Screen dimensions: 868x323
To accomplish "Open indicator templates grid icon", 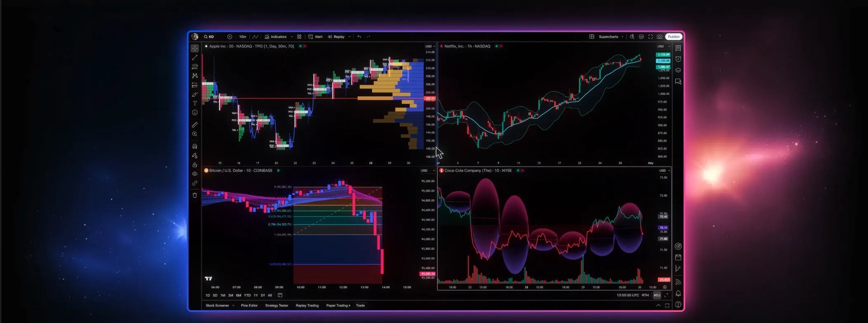I will (x=299, y=37).
